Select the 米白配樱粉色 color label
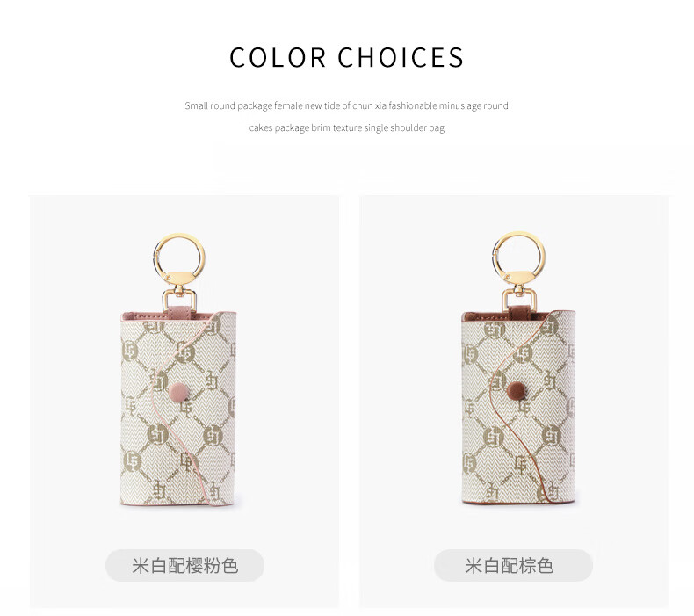Screen dimensions: 694x616 click(x=184, y=566)
